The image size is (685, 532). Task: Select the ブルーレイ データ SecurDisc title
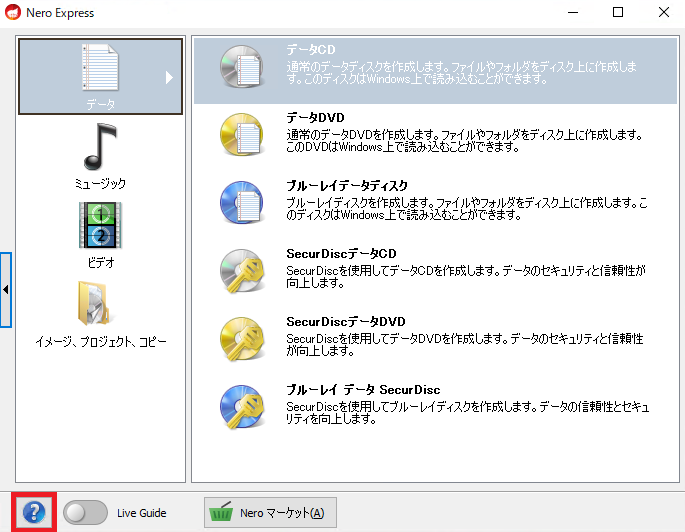click(x=363, y=390)
